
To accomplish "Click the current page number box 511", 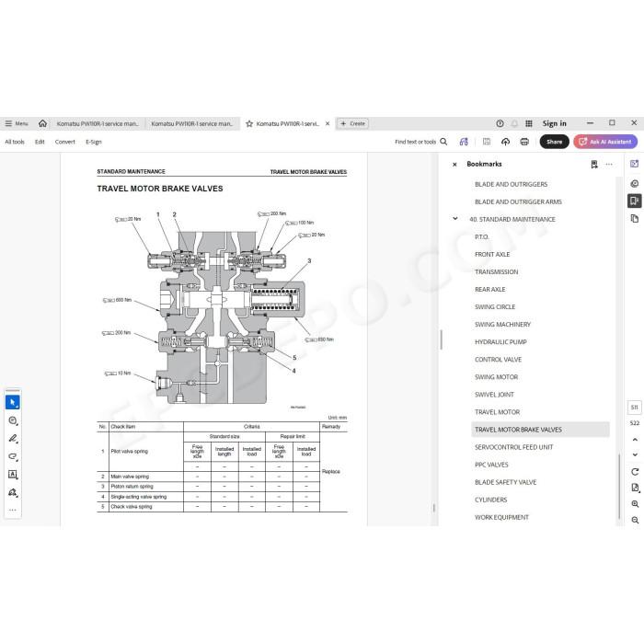I will point(635,408).
